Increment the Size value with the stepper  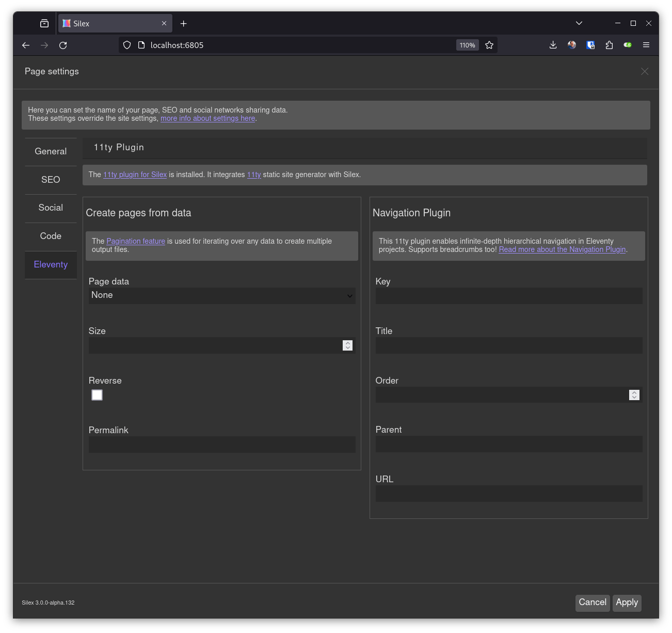(347, 343)
